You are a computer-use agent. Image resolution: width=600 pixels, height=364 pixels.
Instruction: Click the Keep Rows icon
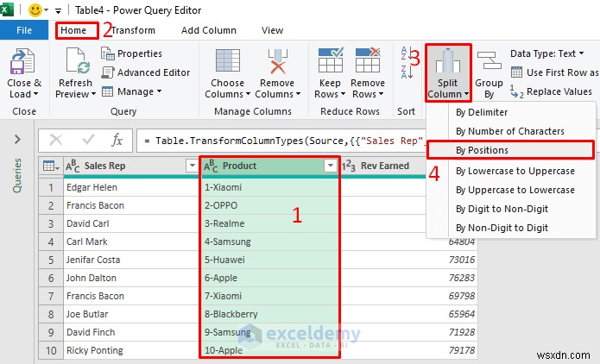coord(331,60)
